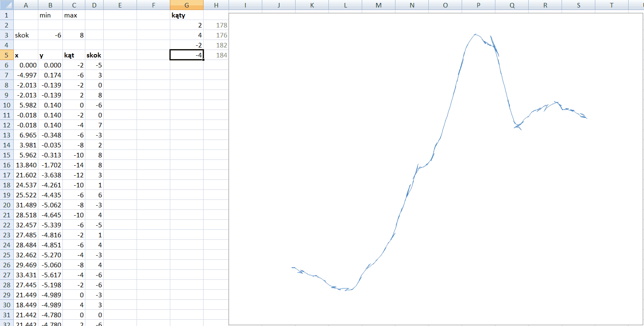Select the 'skok' label in cell A3
Screen dimensions: 644x326
point(26,35)
